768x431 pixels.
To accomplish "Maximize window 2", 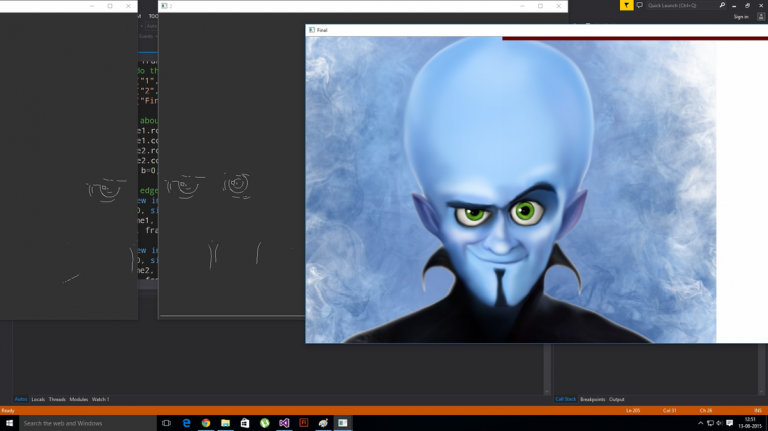I will pos(540,6).
